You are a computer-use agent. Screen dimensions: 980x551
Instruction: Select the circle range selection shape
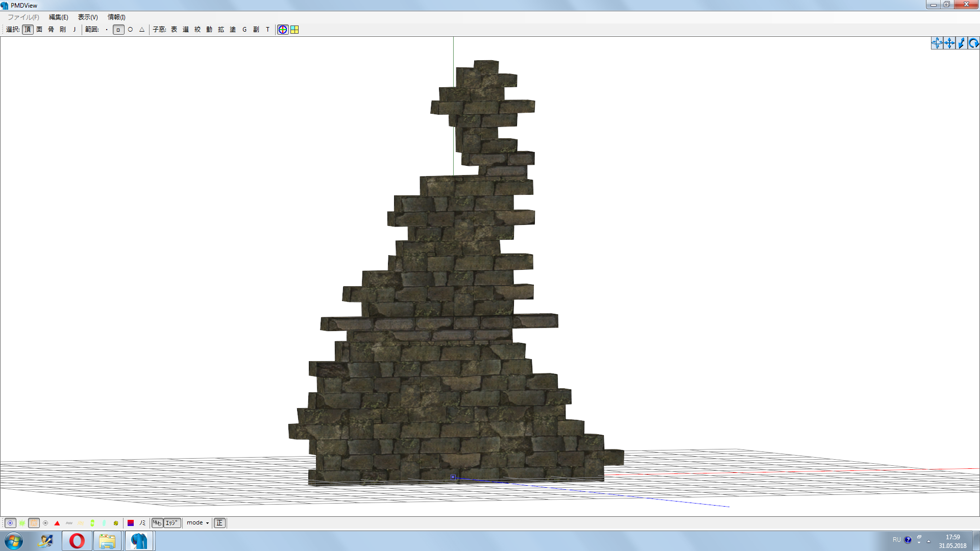tap(130, 30)
